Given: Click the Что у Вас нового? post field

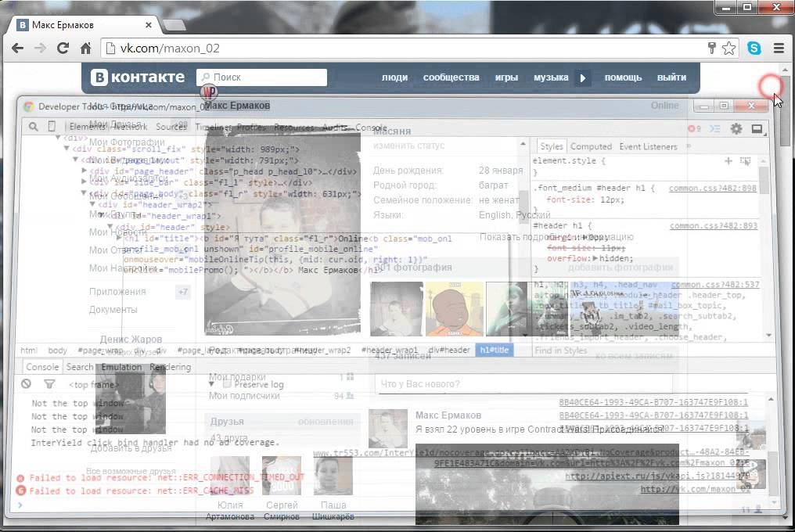Looking at the screenshot, I should (x=523, y=384).
